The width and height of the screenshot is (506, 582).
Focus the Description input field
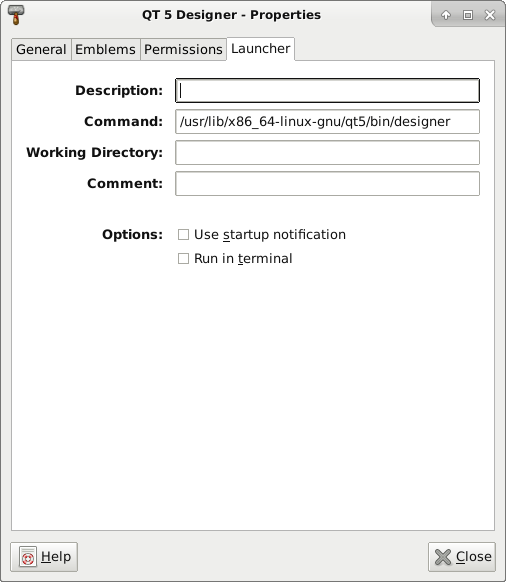[x=327, y=91]
